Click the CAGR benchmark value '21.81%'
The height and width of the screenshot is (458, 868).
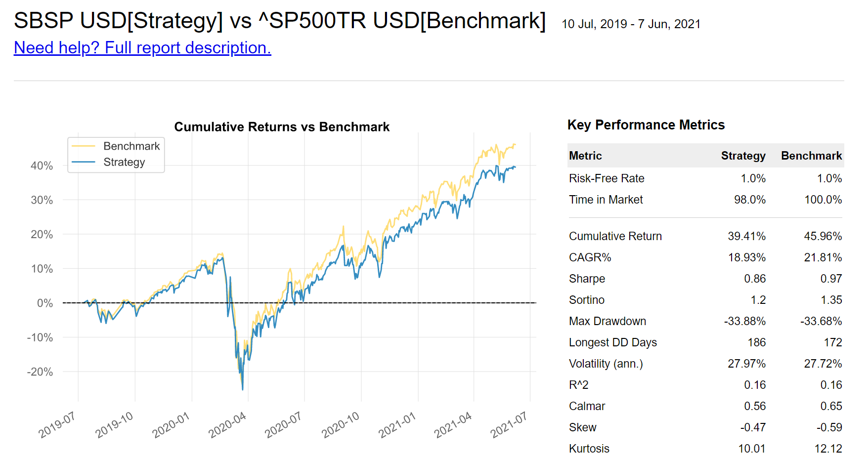[823, 257]
